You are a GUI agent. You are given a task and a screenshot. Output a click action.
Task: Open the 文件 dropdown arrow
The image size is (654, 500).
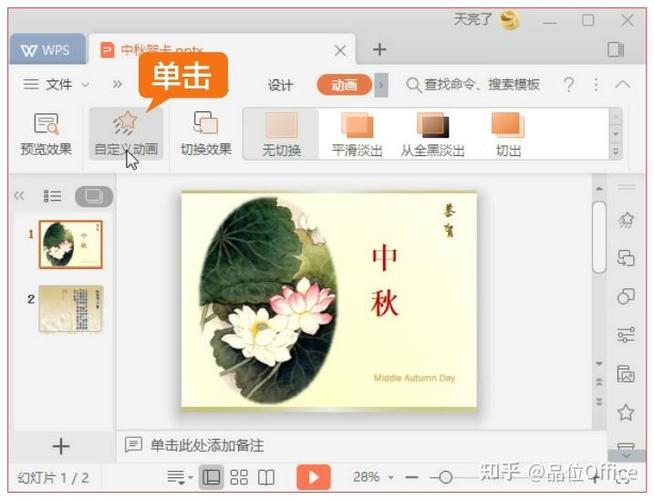(85, 85)
